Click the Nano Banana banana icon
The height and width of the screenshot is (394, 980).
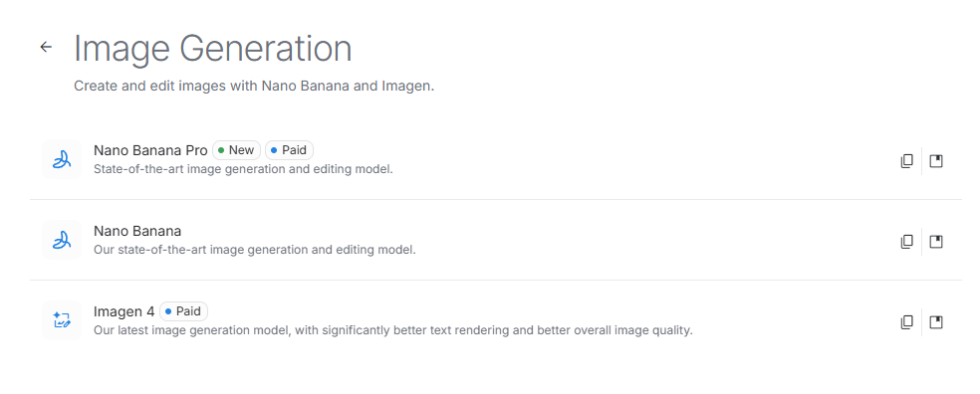tap(62, 241)
